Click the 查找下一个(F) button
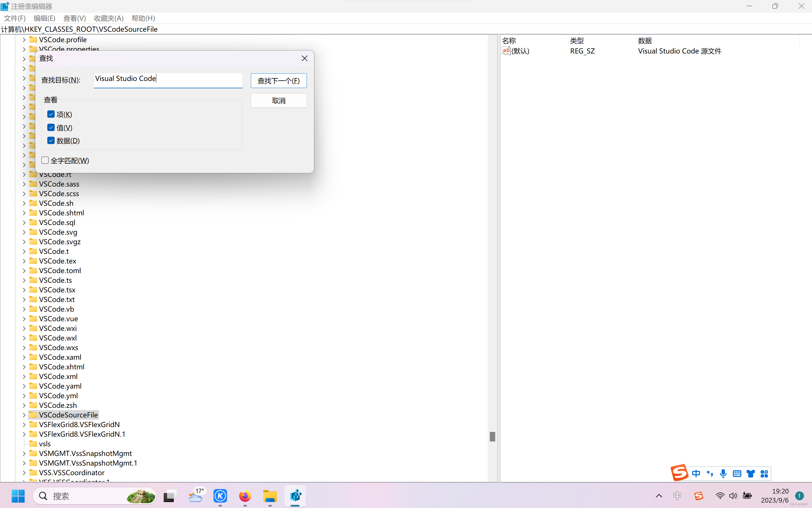Image resolution: width=812 pixels, height=508 pixels. pyautogui.click(x=278, y=81)
